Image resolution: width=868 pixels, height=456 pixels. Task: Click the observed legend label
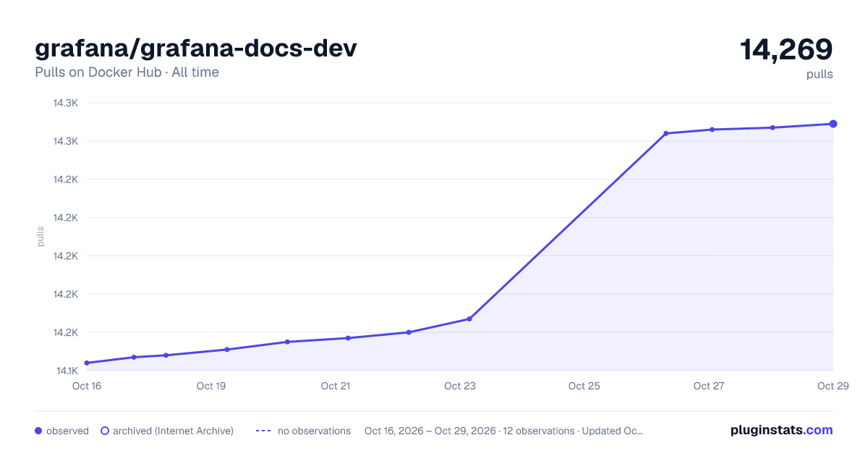pyautogui.click(x=67, y=431)
